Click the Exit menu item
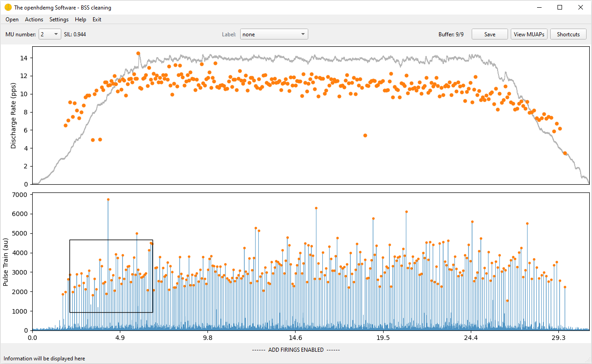 click(x=97, y=20)
